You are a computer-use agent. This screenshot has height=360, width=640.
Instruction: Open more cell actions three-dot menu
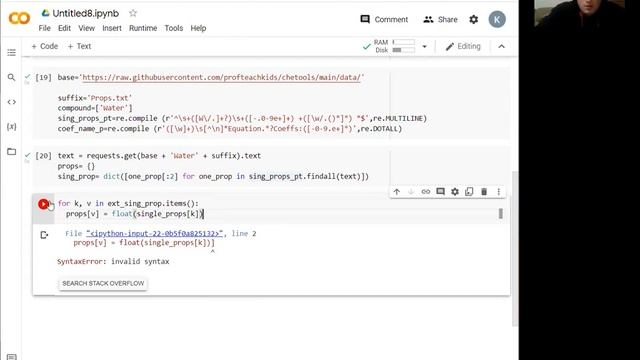(498, 191)
